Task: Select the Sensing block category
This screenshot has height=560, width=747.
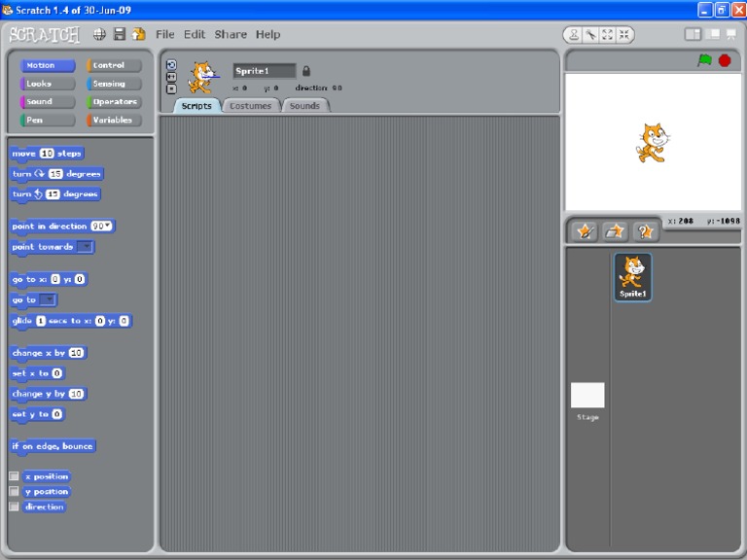Action: (x=115, y=84)
